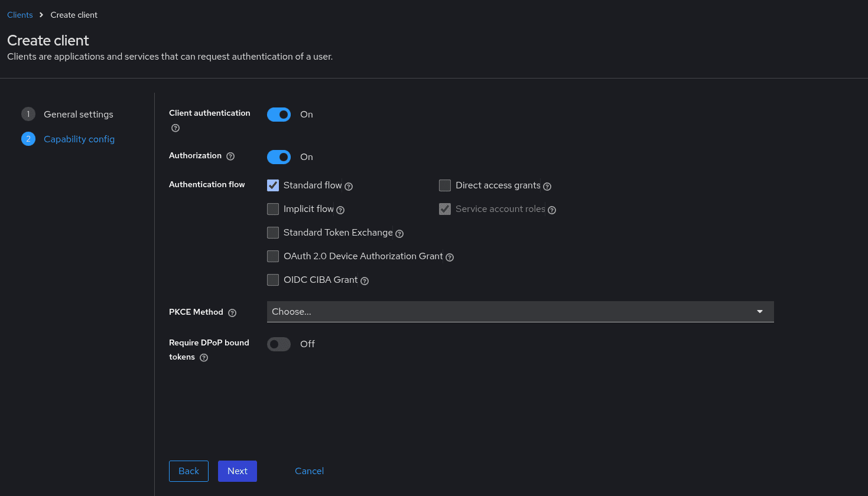Open the Implicit flow help icon
The width and height of the screenshot is (868, 496).
coord(340,210)
